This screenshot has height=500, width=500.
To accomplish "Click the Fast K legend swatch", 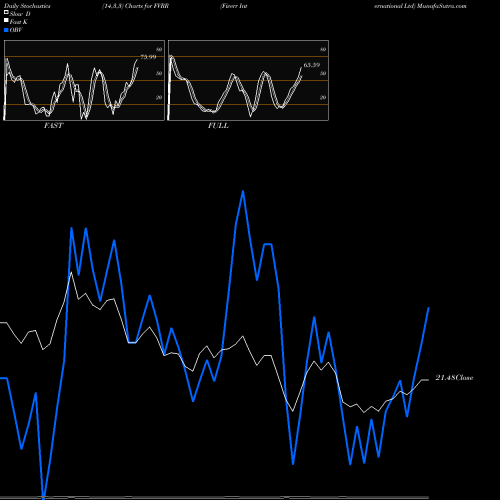I will [x=6, y=21].
